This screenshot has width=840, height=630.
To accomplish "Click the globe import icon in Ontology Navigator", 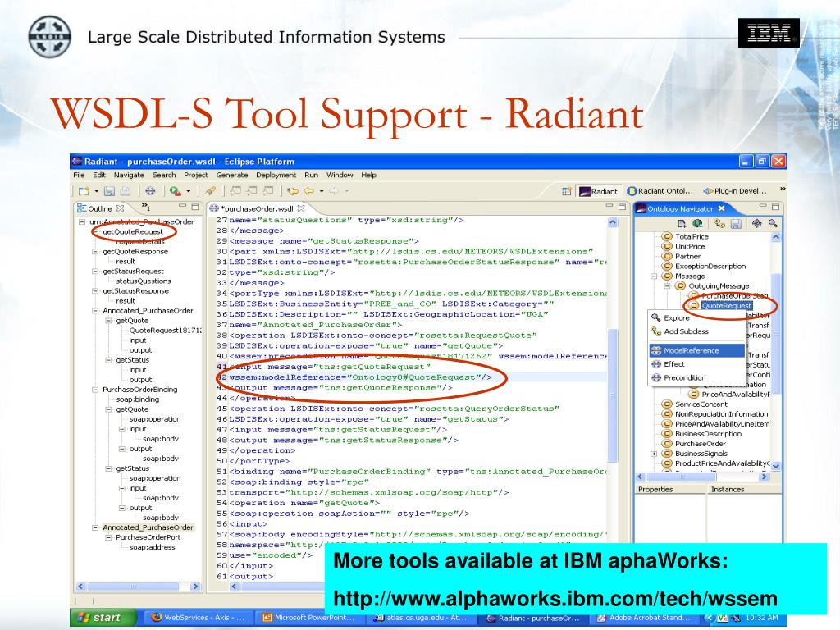I will click(697, 223).
